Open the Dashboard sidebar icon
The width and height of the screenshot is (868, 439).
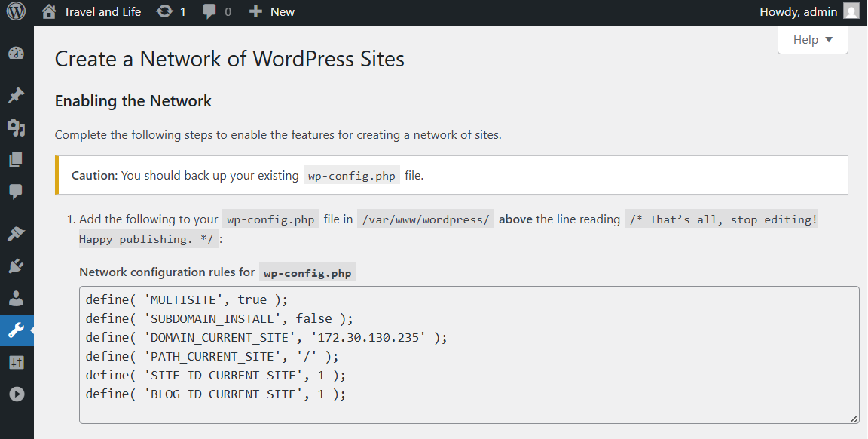click(17, 54)
